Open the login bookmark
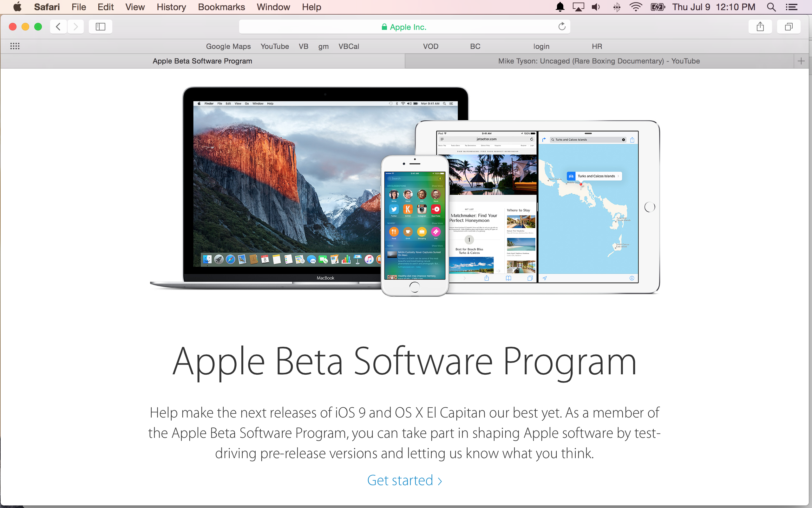This screenshot has height=508, width=812. click(x=541, y=46)
